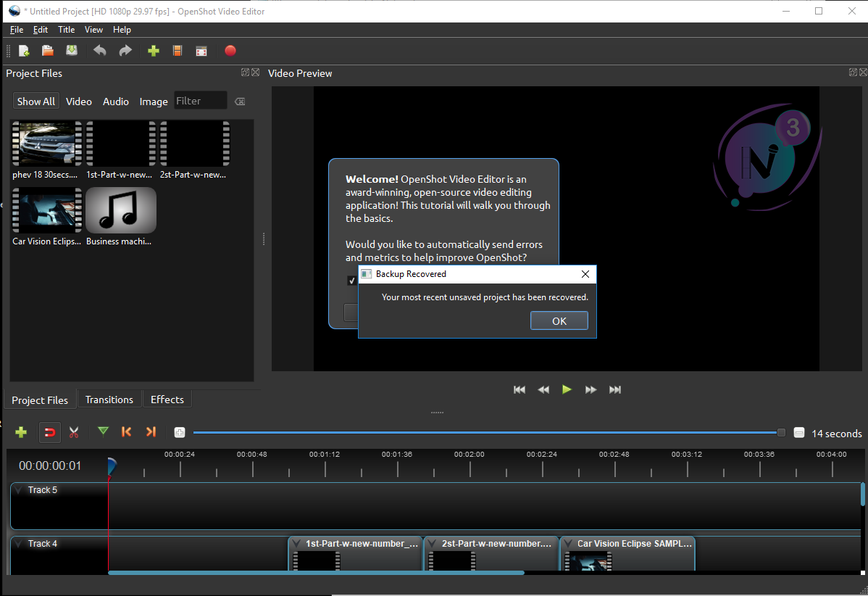Click the green Import Files plus icon
This screenshot has height=596, width=868.
(154, 51)
